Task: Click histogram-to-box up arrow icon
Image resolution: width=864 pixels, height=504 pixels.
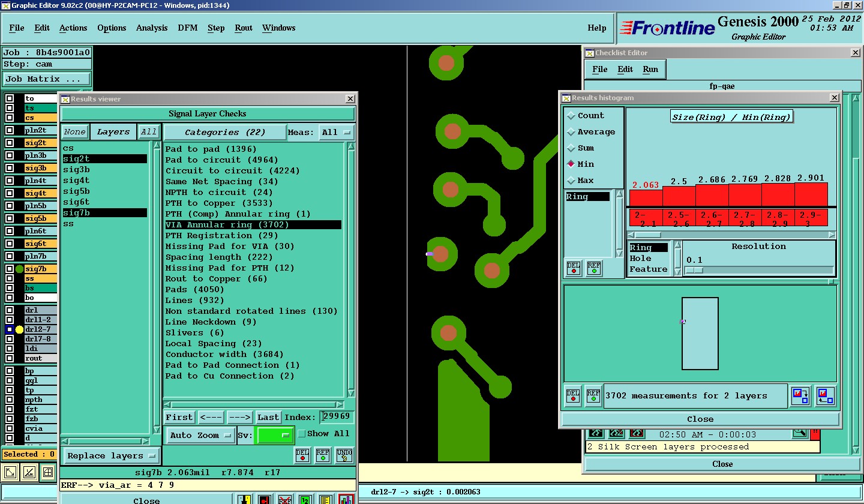Action: click(x=826, y=396)
